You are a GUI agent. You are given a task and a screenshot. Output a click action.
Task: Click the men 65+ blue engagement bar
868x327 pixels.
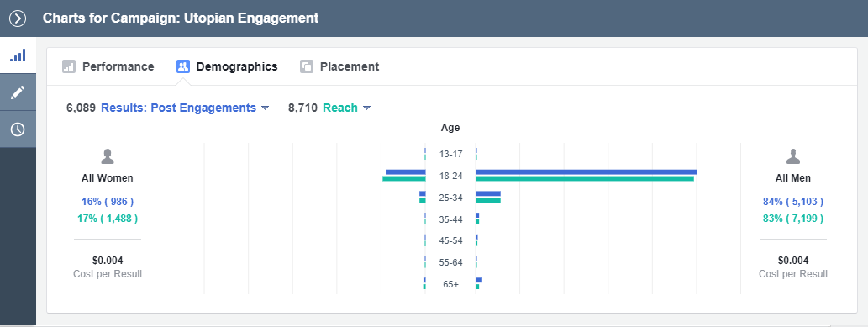pyautogui.click(x=479, y=281)
